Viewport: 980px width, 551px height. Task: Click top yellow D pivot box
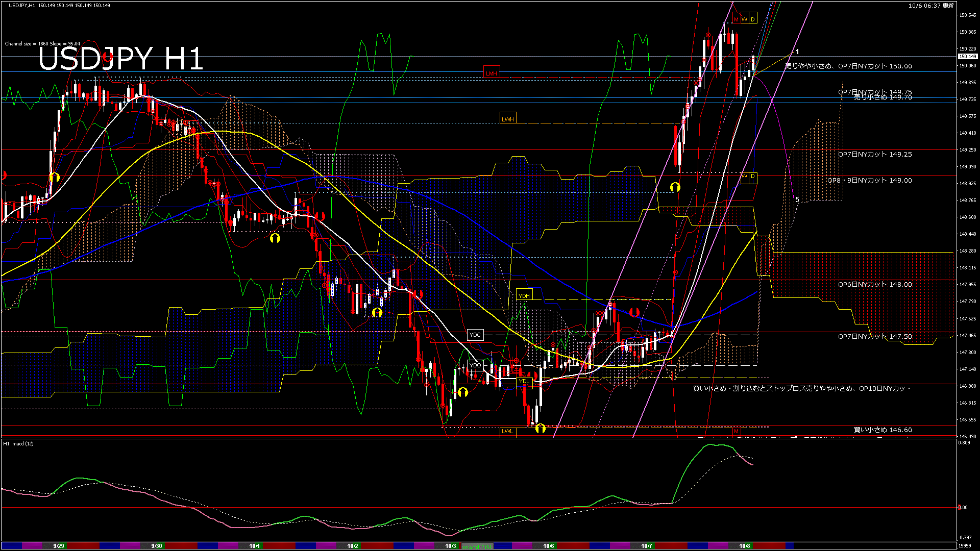(752, 19)
